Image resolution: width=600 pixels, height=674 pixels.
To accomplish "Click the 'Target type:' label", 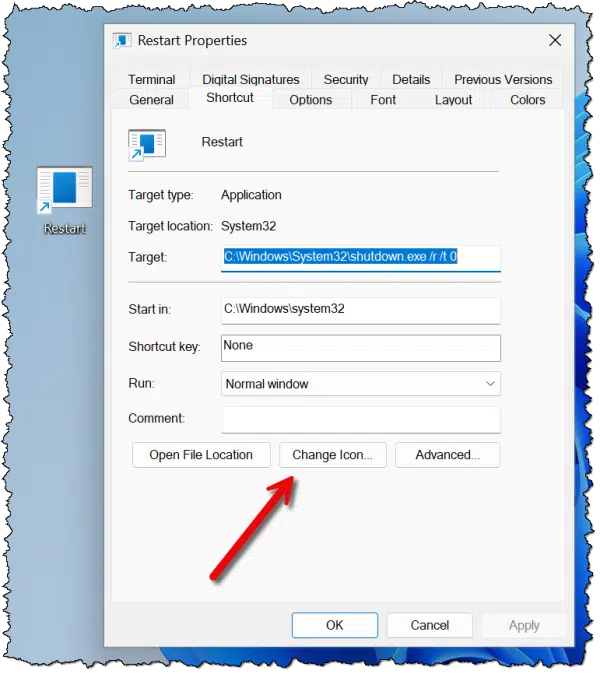I will [x=161, y=195].
